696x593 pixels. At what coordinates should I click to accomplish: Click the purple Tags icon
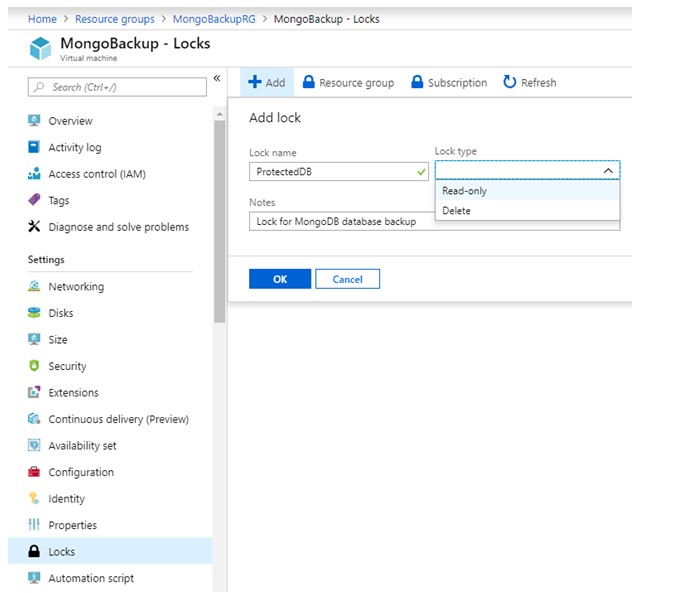click(34, 200)
